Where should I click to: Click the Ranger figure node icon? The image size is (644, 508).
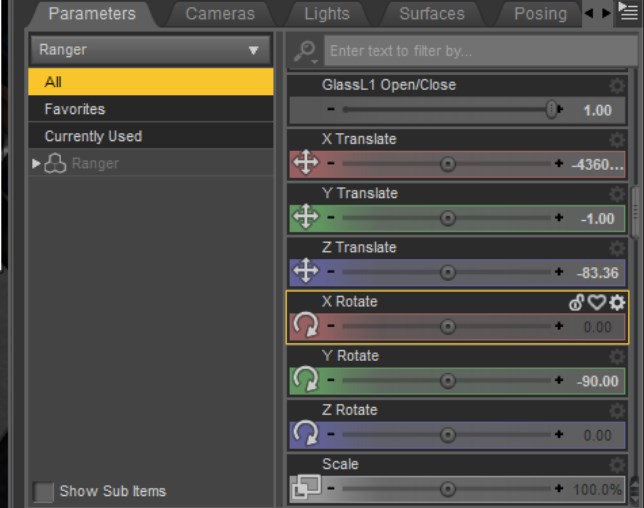(55, 163)
